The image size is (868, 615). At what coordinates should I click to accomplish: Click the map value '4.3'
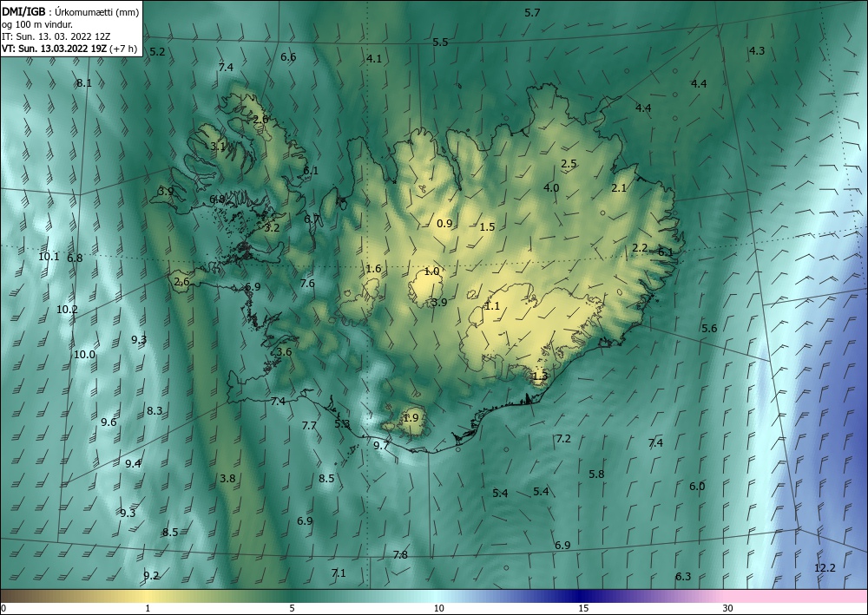(x=757, y=51)
